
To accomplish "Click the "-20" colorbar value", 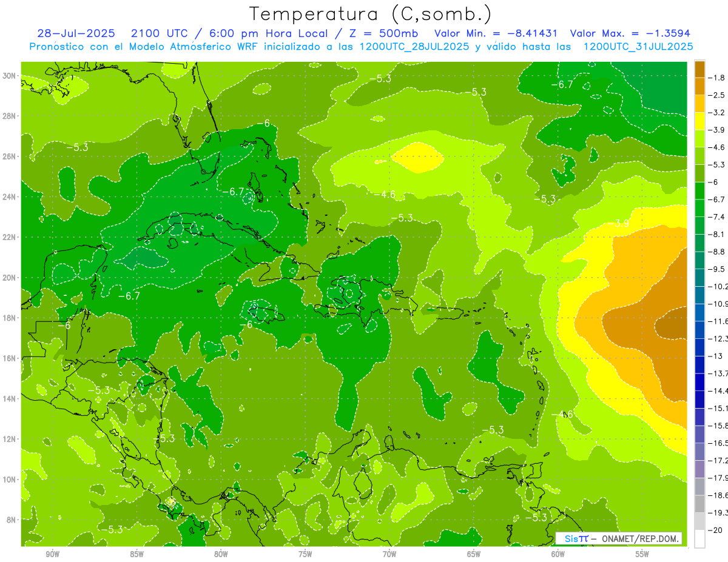I will click(x=716, y=530).
